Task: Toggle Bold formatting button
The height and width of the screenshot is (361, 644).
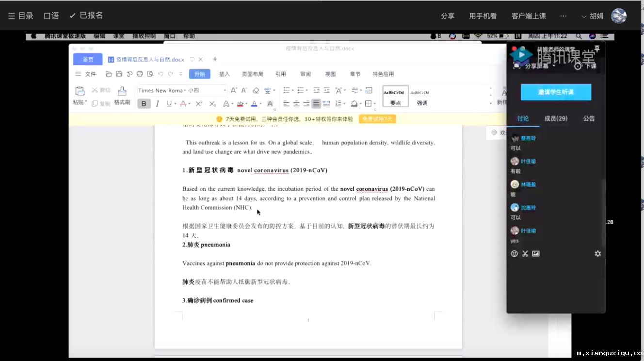Action: point(144,104)
